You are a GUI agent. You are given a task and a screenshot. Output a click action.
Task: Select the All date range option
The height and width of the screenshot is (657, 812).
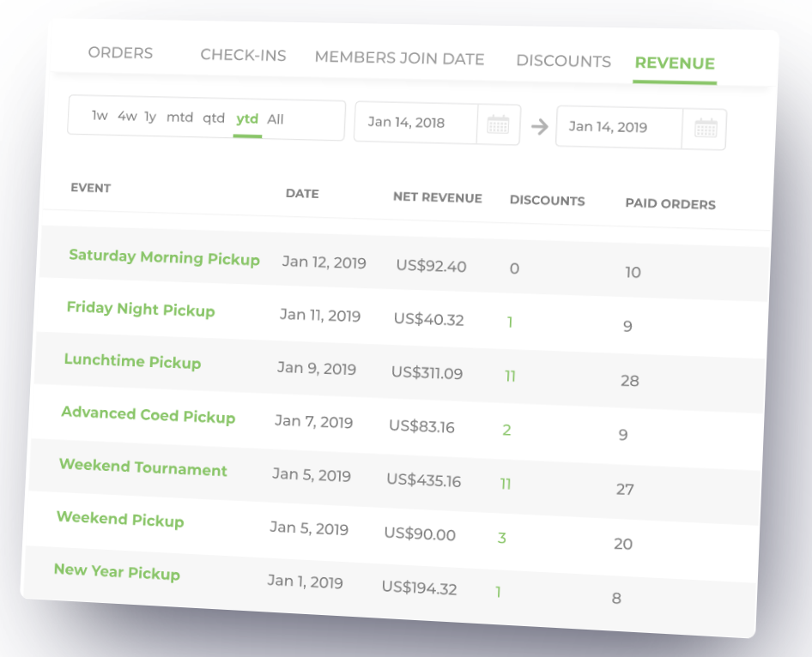coord(276,119)
